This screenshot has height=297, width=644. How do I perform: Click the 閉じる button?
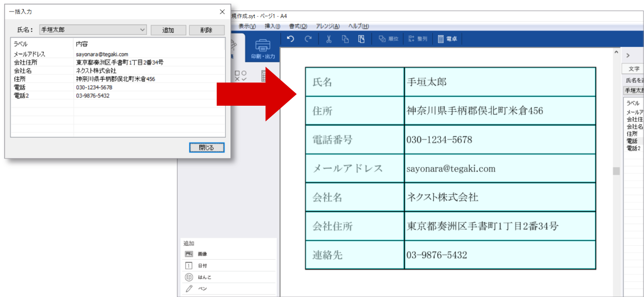point(207,147)
